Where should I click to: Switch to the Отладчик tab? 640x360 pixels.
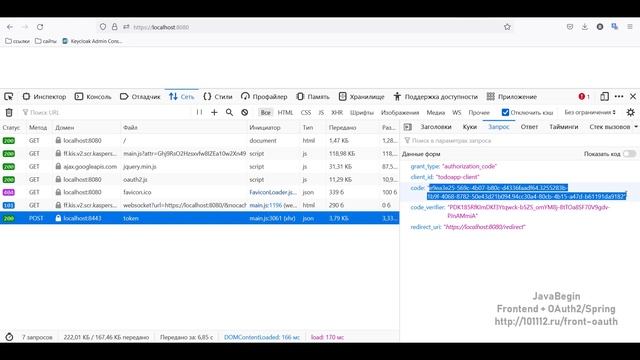click(x=140, y=97)
